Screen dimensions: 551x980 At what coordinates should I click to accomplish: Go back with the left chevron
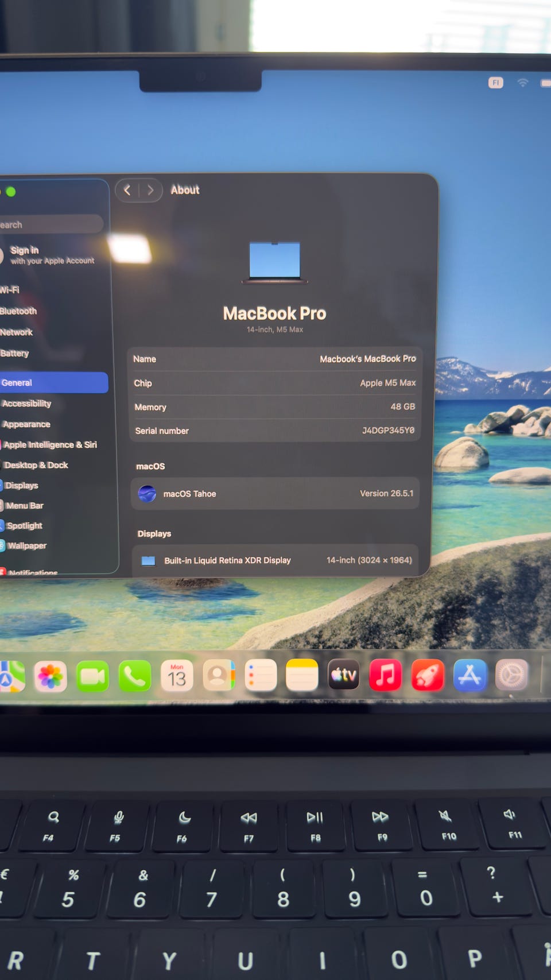coord(127,190)
